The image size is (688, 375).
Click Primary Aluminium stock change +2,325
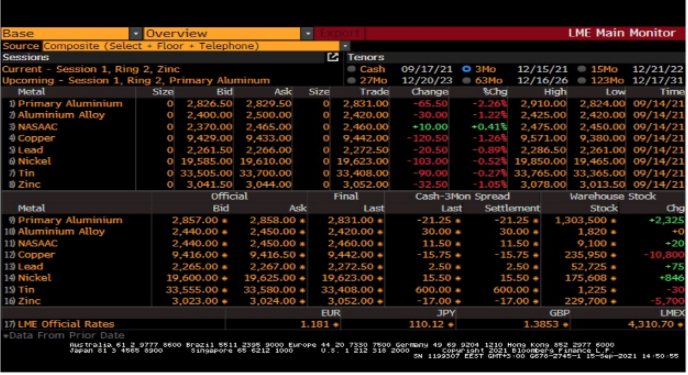coord(666,220)
